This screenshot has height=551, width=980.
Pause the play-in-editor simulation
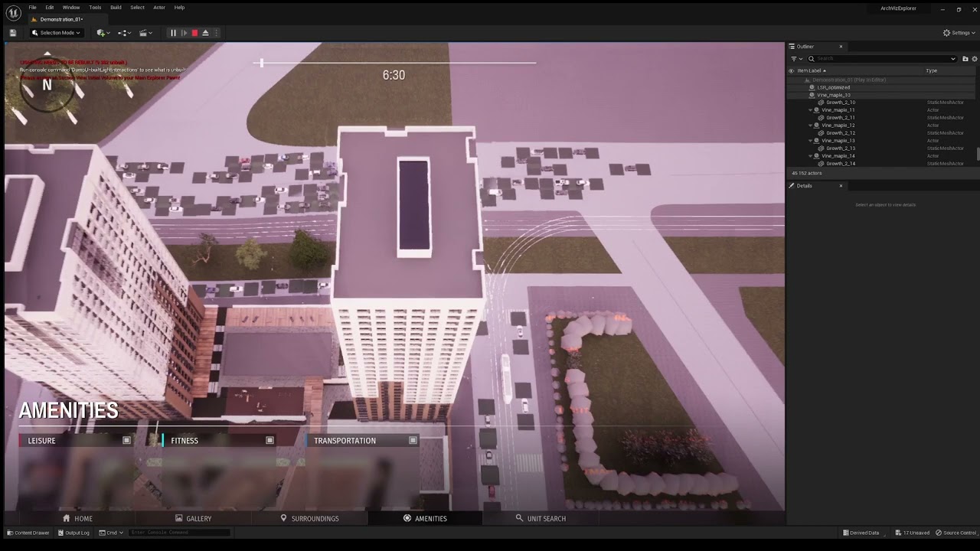(173, 33)
